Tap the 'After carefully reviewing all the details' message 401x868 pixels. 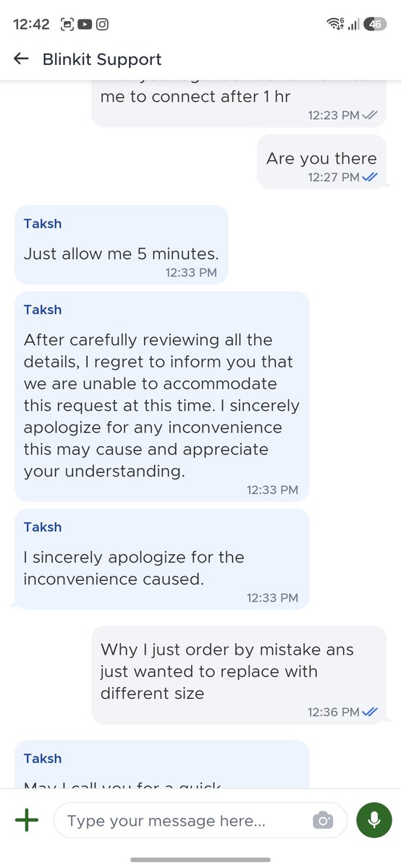pos(161,396)
